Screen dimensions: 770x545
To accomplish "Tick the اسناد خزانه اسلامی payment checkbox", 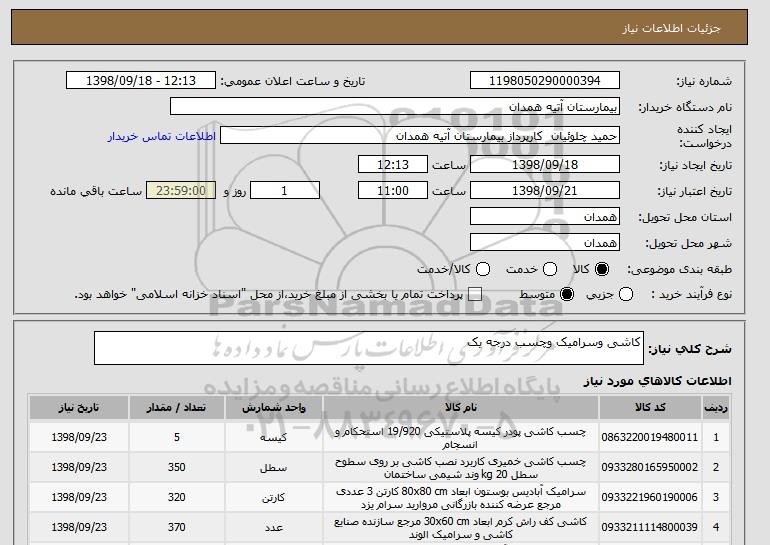I will point(474,294).
